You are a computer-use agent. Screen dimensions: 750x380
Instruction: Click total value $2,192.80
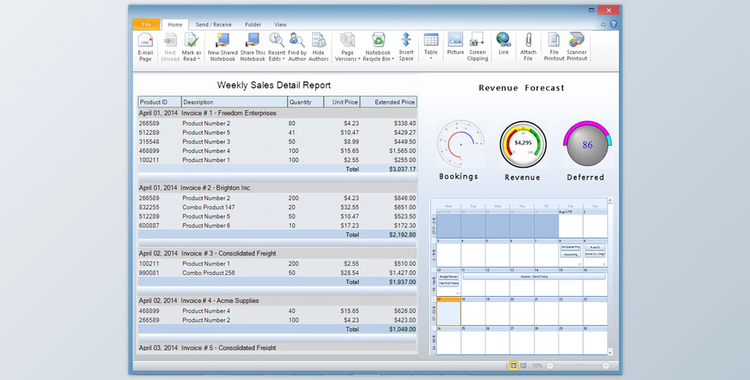click(x=402, y=235)
